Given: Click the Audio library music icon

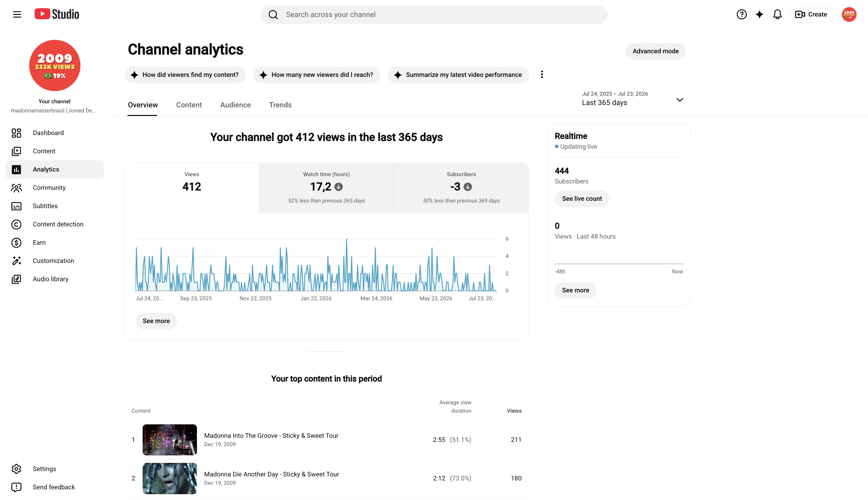Looking at the screenshot, I should (16, 279).
